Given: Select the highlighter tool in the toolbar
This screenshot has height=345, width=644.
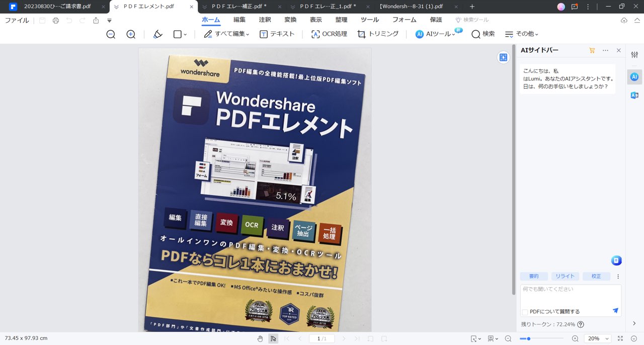Looking at the screenshot, I should click(158, 34).
